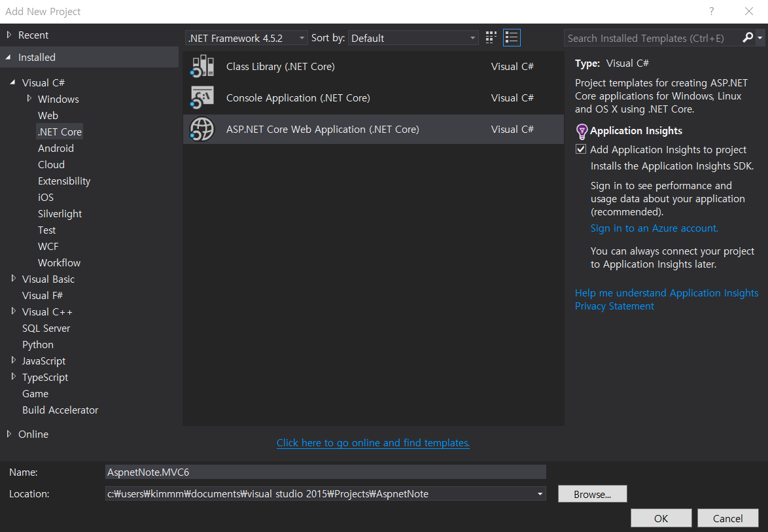Select the iOS category
Screen dimensions: 768x532
pos(46,198)
